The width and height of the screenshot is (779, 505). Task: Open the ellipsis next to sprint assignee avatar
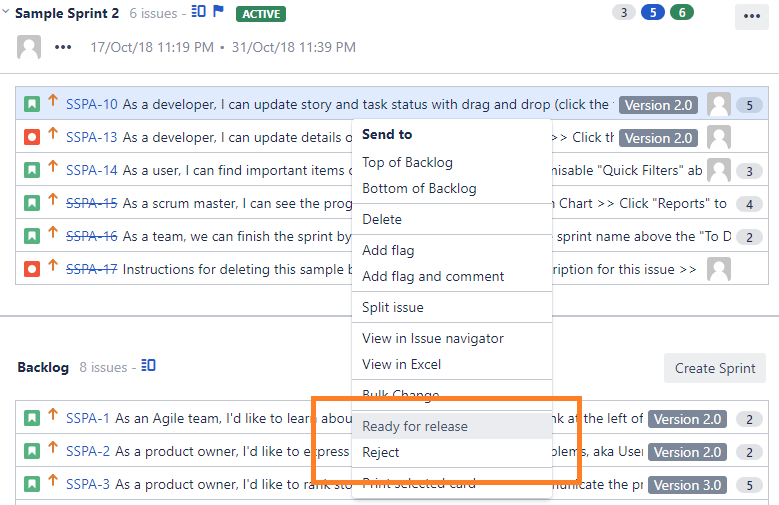coord(63,47)
